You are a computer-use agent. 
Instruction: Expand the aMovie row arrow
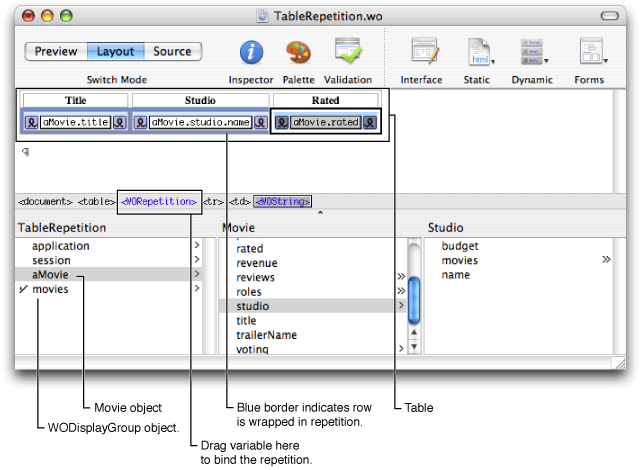tap(196, 275)
